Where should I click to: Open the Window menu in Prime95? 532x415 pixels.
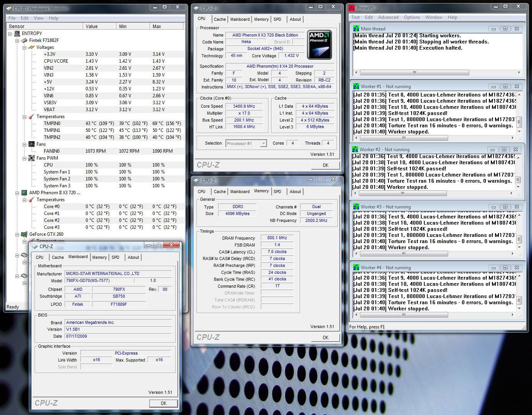[x=434, y=17]
